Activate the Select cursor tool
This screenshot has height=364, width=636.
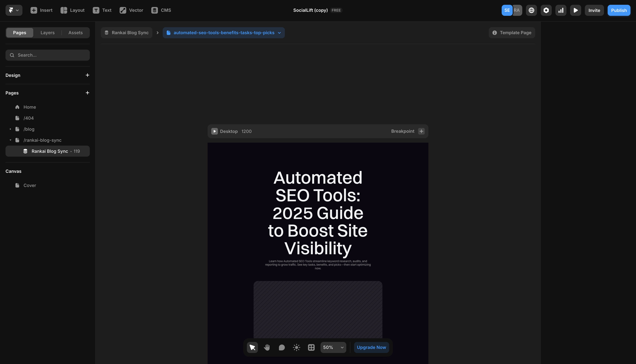[x=252, y=347]
